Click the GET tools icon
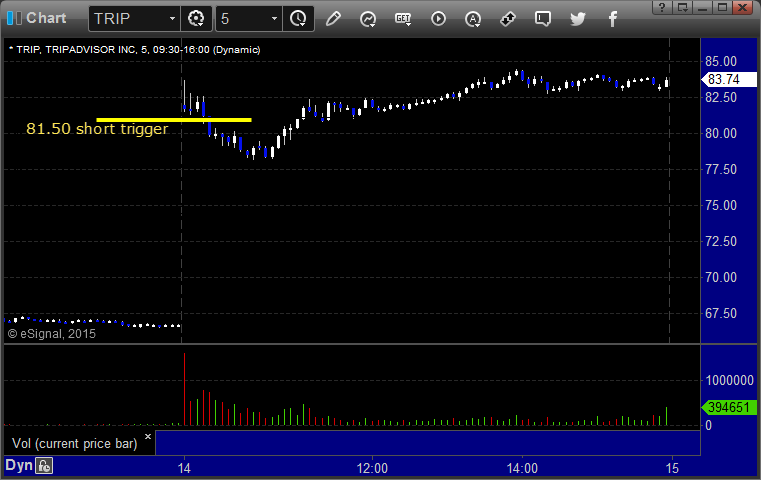761x480 pixels. click(403, 19)
